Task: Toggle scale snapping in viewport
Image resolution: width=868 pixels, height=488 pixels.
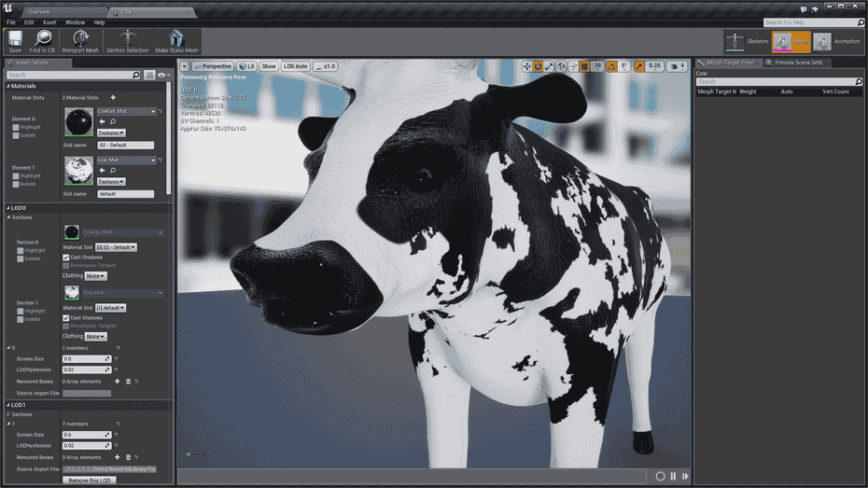Action: 639,66
